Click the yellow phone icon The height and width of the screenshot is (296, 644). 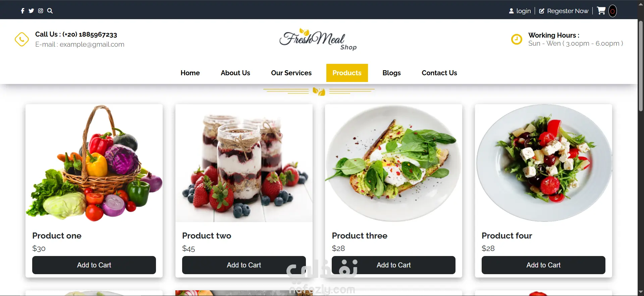click(21, 39)
